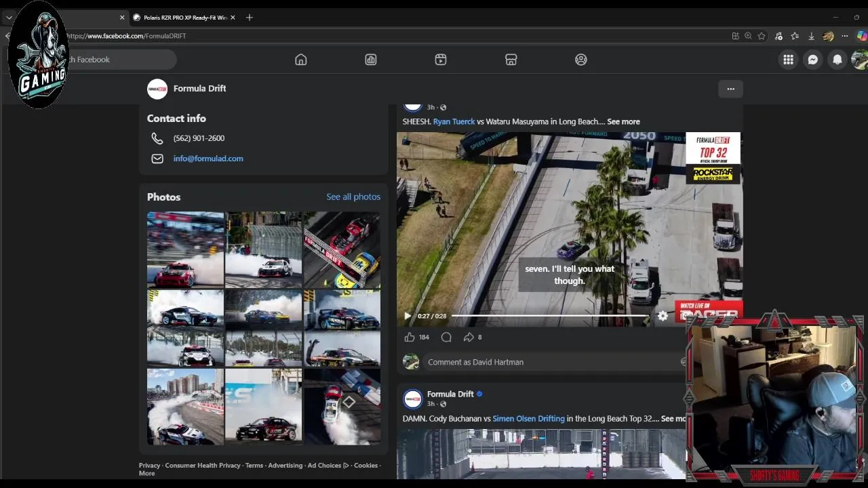Open a new browser tab
868x488 pixels.
249,18
